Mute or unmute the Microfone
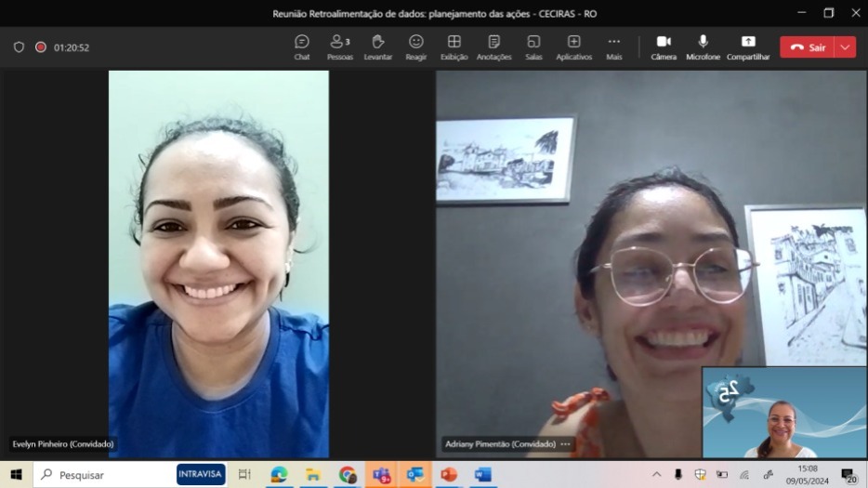868x488 pixels. (x=703, y=47)
